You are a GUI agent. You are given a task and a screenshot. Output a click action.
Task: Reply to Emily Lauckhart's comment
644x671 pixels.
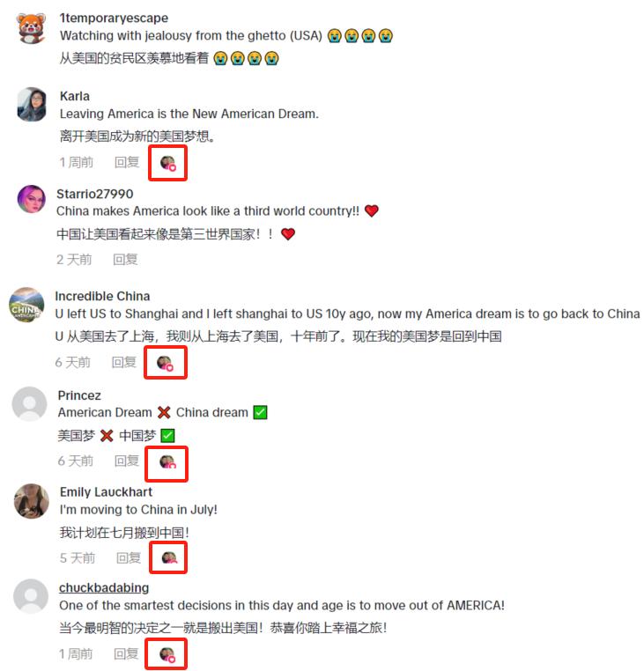point(129,557)
